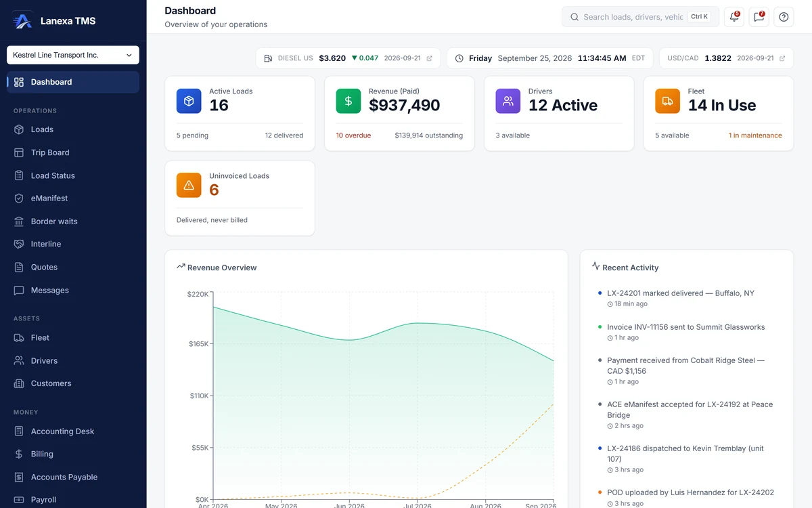Go to Dashboard in the sidebar
Viewport: 812px width, 508px height.
pos(73,82)
